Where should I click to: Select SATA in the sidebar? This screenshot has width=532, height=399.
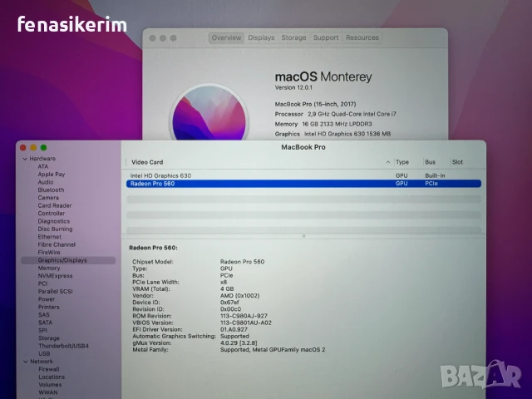pyautogui.click(x=46, y=323)
